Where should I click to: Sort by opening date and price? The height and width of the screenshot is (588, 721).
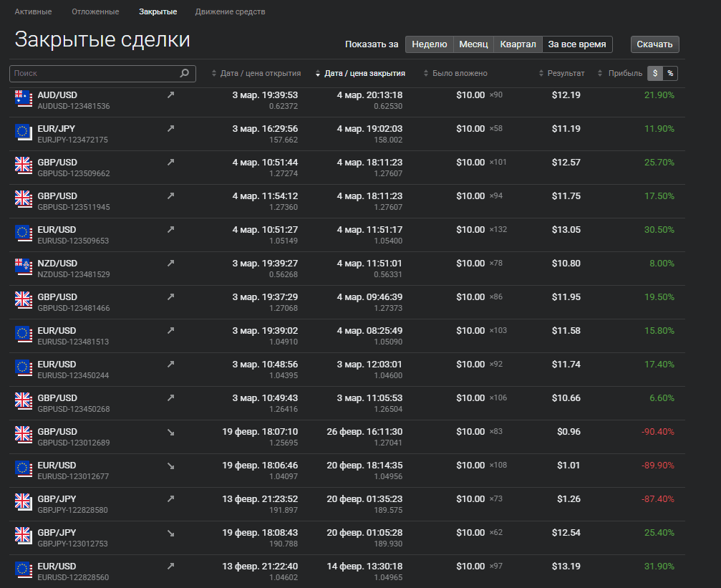[x=256, y=73]
